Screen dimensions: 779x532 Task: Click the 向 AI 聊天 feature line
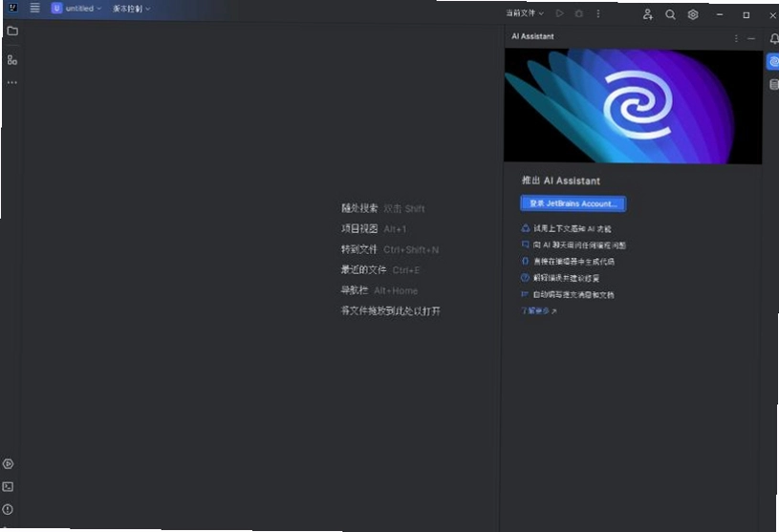tap(573, 245)
